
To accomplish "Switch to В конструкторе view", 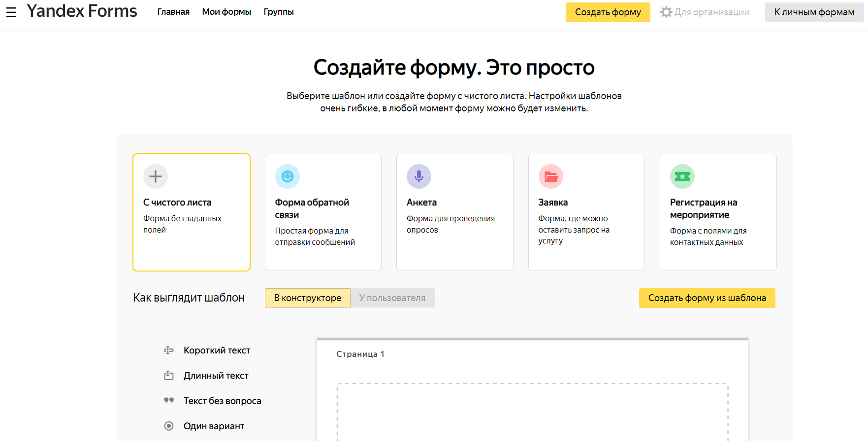I will (308, 298).
